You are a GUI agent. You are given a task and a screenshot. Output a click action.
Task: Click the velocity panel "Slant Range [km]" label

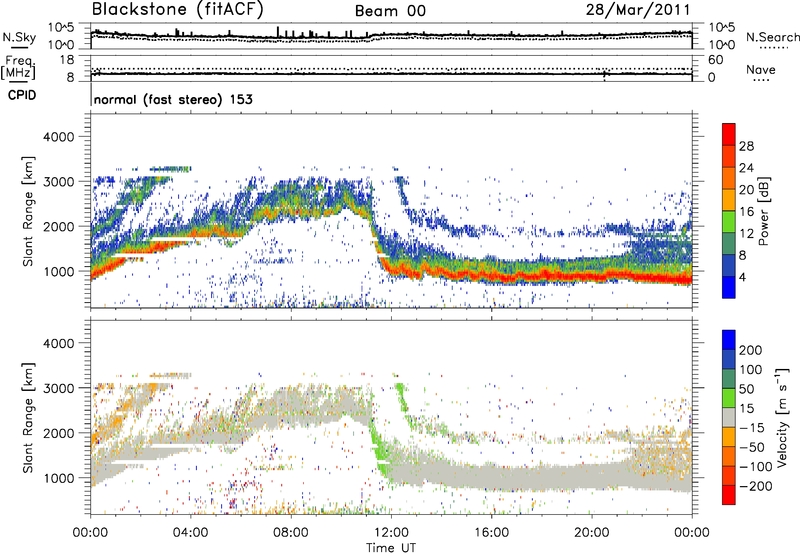tap(28, 417)
